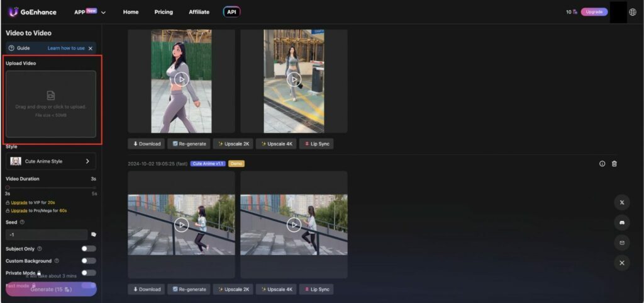Click the Upload Video drop area
This screenshot has height=303, width=644.
[51, 104]
